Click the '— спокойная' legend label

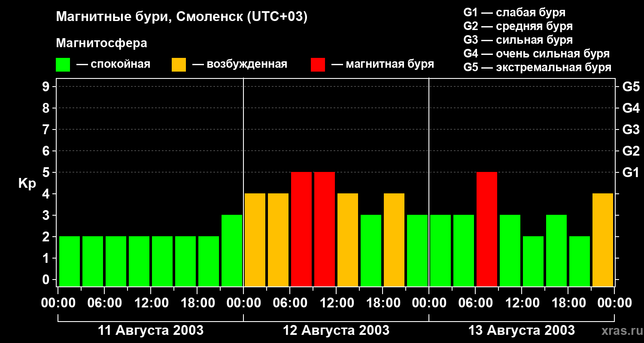point(113,64)
